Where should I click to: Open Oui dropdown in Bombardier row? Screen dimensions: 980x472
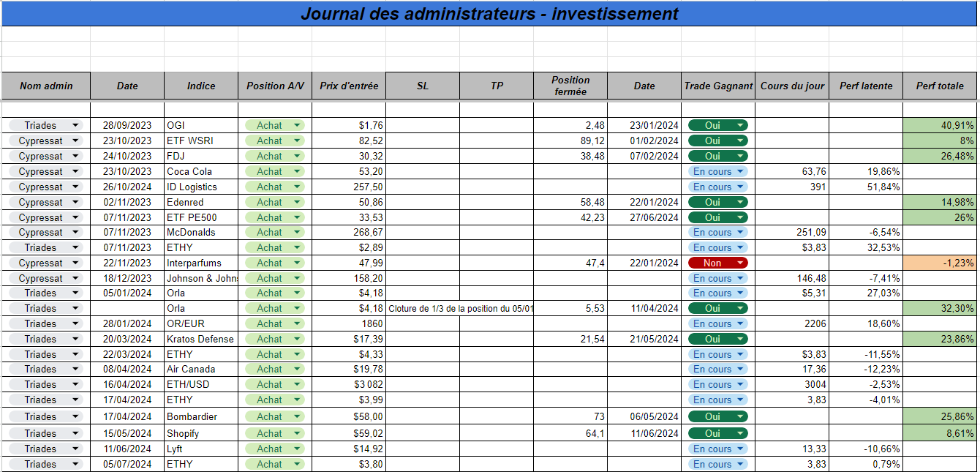pyautogui.click(x=718, y=416)
